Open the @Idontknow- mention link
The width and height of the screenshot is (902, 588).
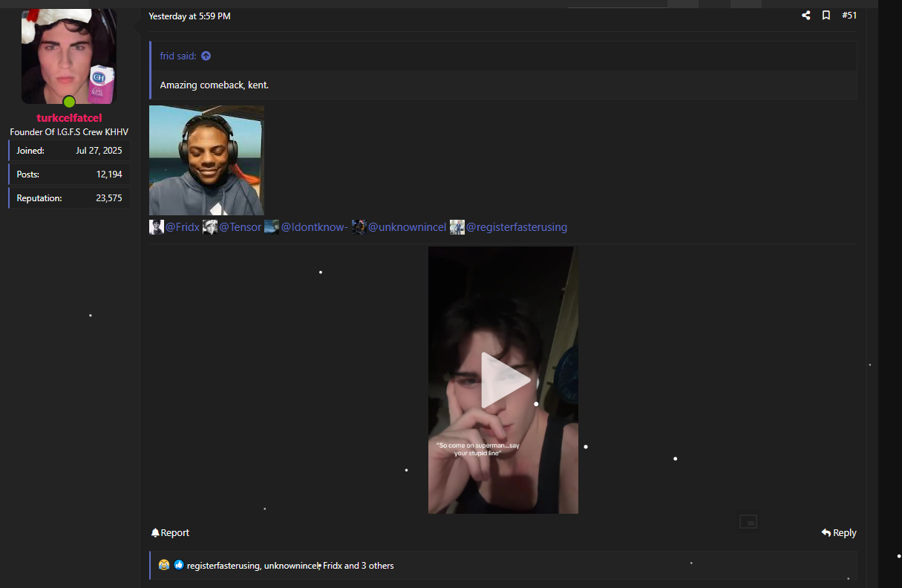[314, 227]
